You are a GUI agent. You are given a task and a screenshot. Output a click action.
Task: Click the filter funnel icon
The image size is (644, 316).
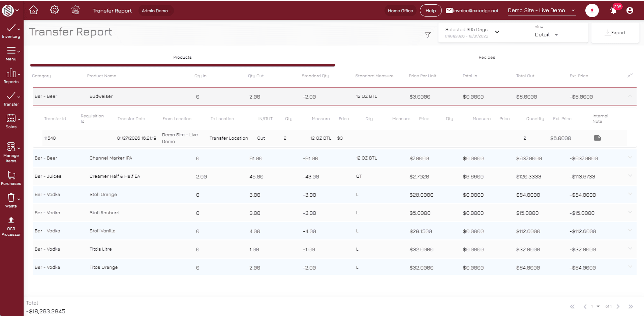click(428, 35)
